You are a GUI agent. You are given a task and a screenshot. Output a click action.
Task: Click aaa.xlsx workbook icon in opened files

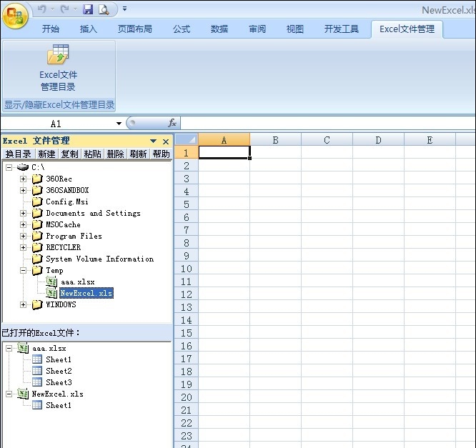pos(23,348)
